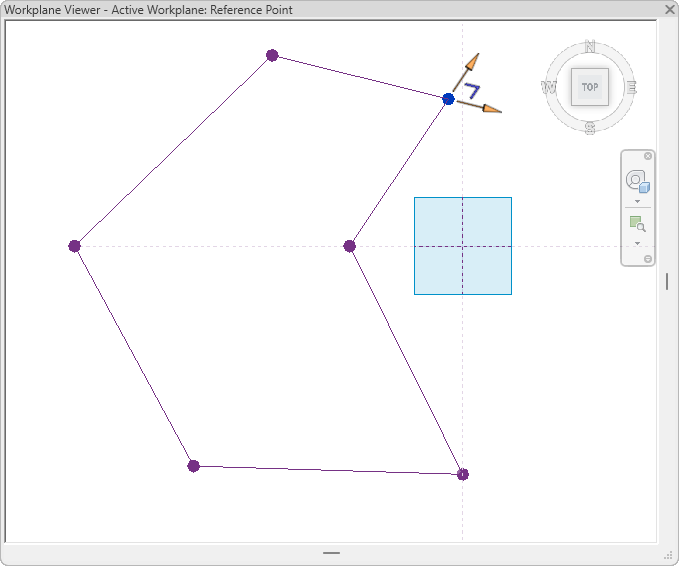Click the light blue workplane square

[x=462, y=246]
